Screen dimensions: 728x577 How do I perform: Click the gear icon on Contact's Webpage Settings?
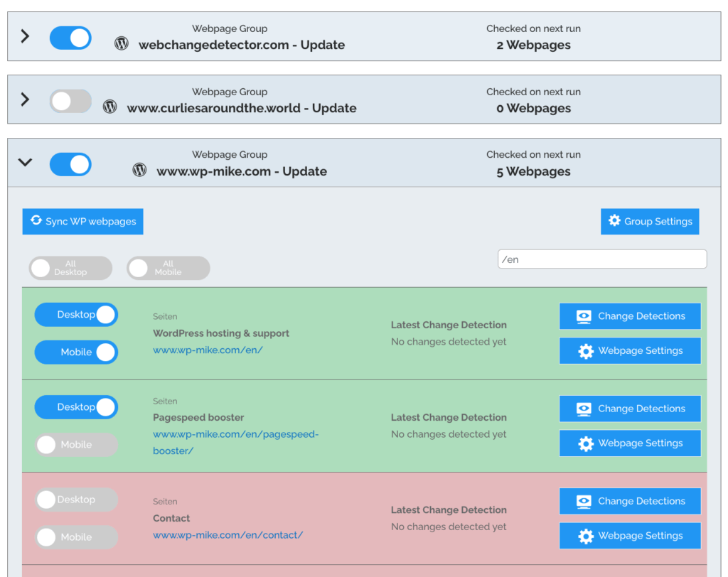[x=586, y=535]
